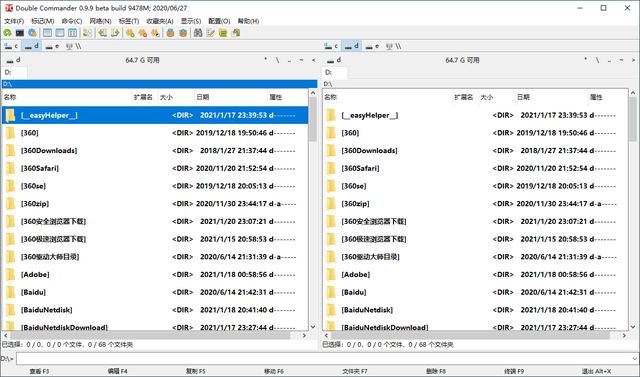
Task: Go home with right panel ~ button
Action: pos(622,60)
